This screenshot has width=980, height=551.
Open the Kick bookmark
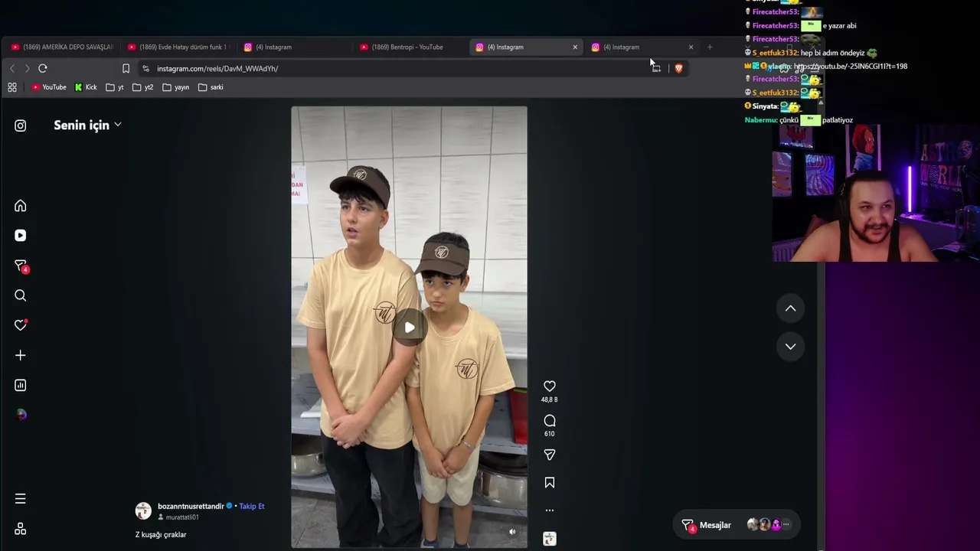coord(86,87)
